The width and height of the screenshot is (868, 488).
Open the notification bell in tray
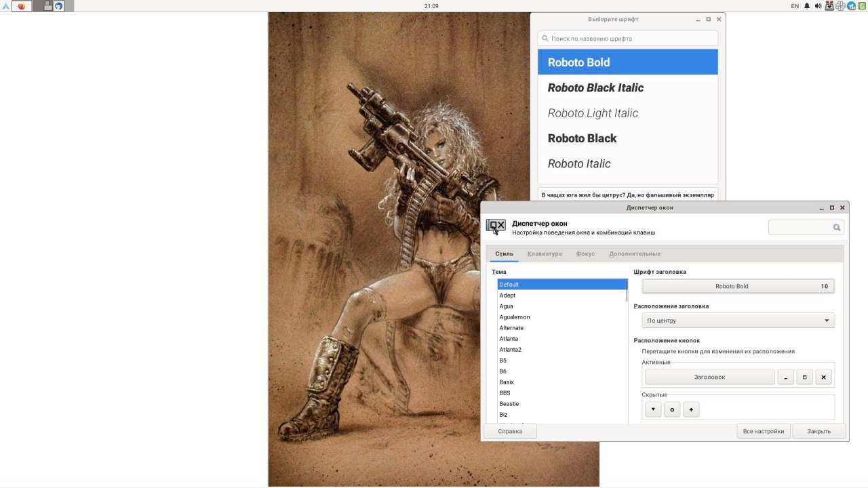point(807,6)
